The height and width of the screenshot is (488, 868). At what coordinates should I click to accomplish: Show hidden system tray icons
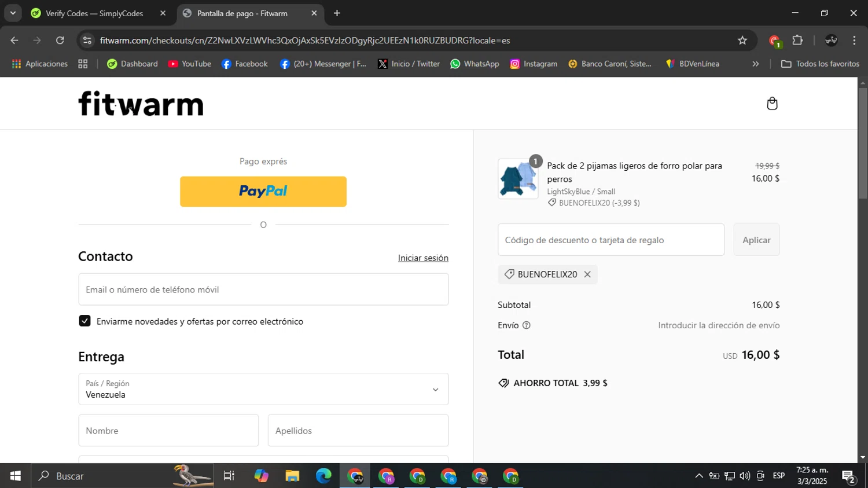pos(699,476)
